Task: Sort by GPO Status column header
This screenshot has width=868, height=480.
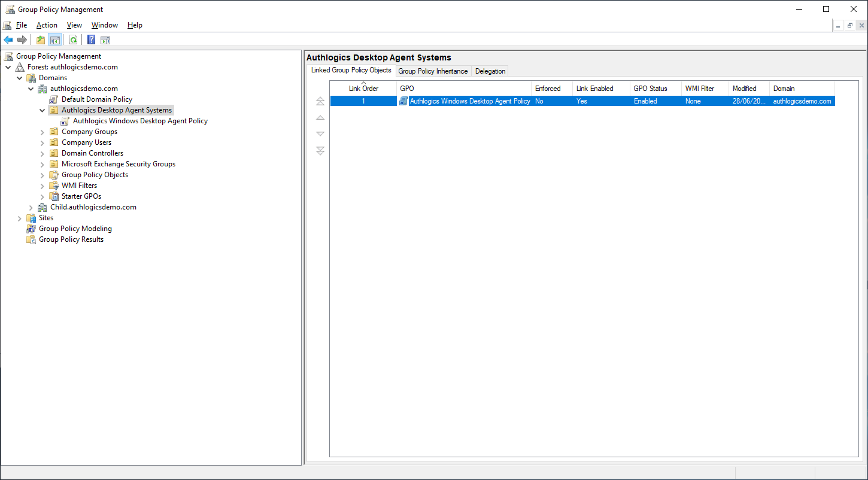Action: [655, 89]
